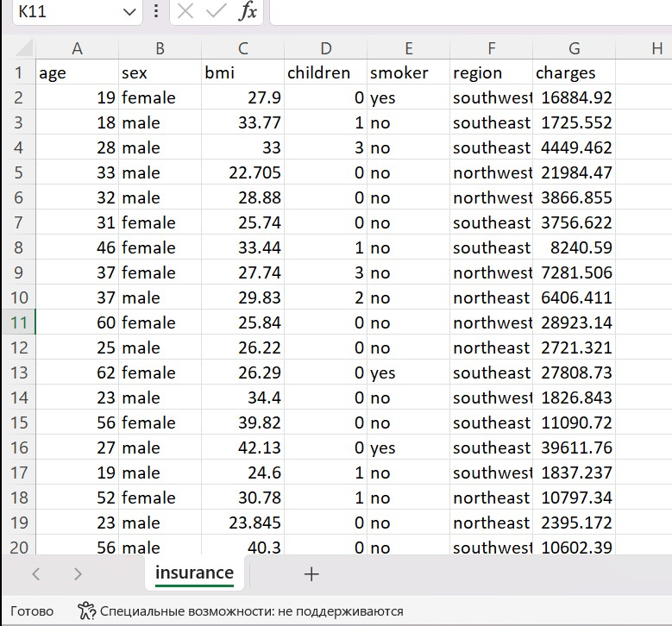Select column E header
Screen dimensions: 672x626
tap(408, 48)
